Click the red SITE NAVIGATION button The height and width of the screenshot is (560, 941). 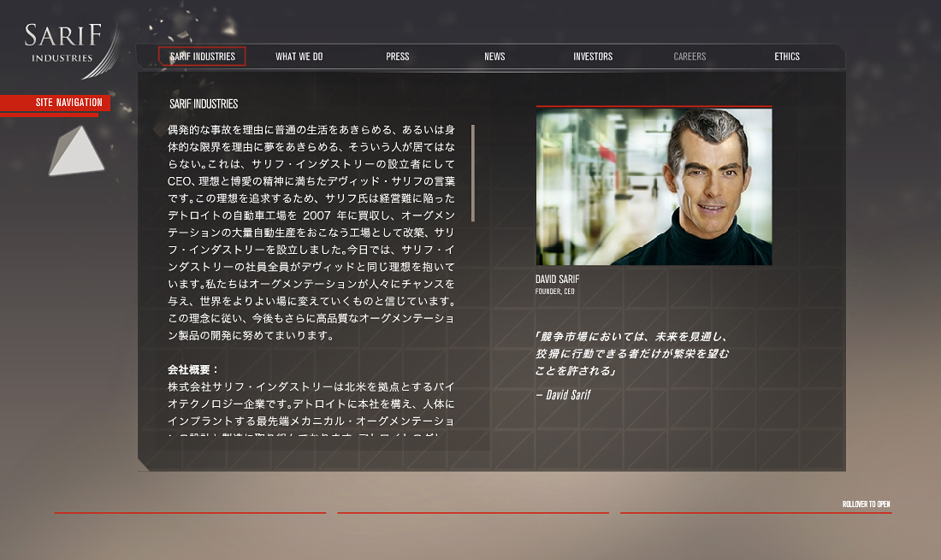coord(56,103)
